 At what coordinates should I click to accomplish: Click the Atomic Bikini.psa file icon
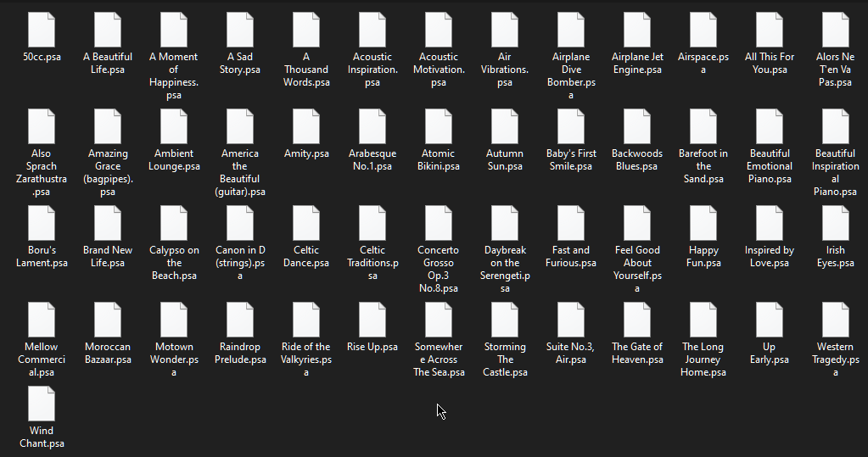[x=439, y=127]
